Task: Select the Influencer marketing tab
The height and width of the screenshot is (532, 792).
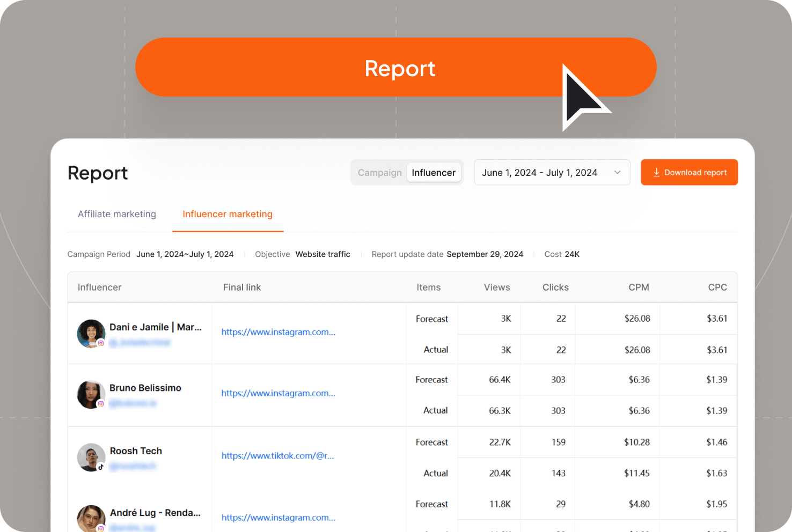Action: tap(228, 214)
